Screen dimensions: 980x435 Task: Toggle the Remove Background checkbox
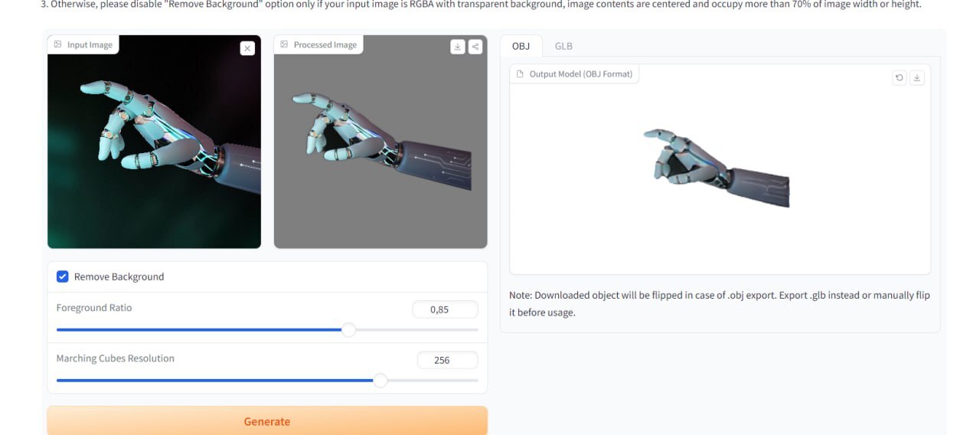[x=63, y=276]
